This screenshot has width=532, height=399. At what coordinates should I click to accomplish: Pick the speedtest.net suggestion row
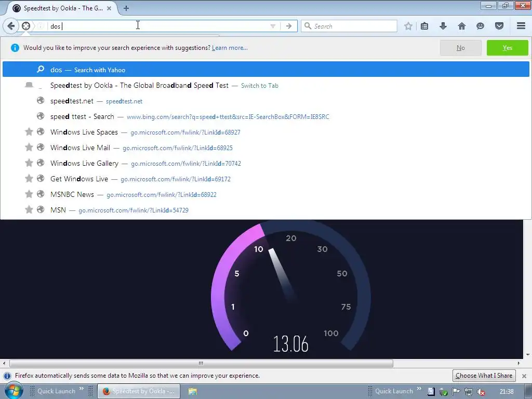click(x=265, y=101)
